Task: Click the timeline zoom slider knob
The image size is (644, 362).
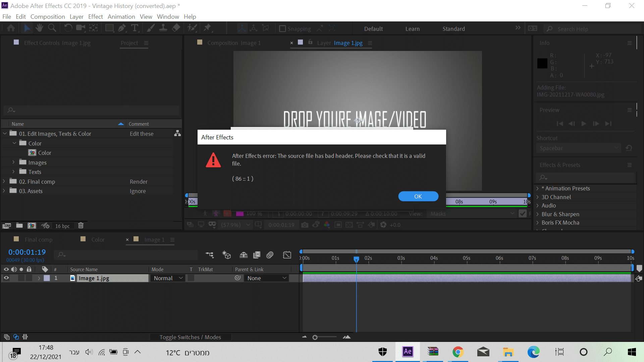Action: pos(315,338)
